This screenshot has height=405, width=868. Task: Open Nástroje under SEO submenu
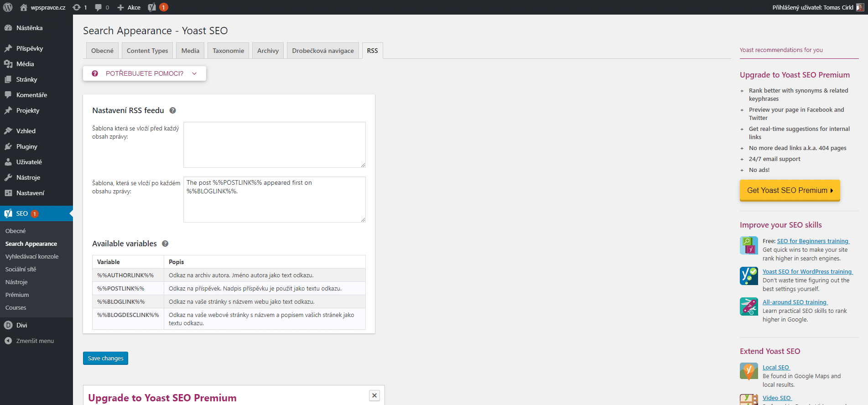(16, 282)
